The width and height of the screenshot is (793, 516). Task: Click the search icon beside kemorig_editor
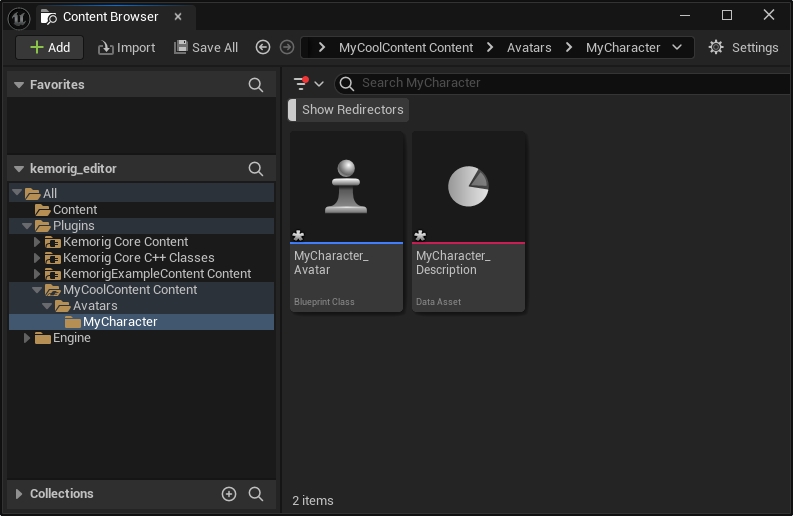pyautogui.click(x=256, y=169)
